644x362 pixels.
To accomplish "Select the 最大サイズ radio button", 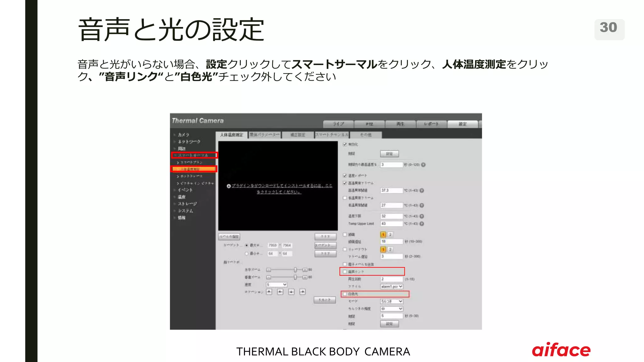I will (247, 245).
